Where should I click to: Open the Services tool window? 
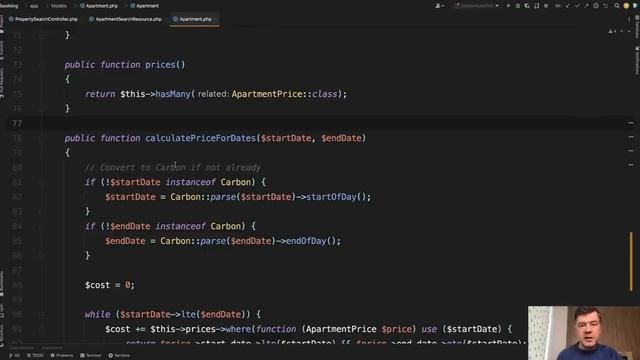pos(119,356)
